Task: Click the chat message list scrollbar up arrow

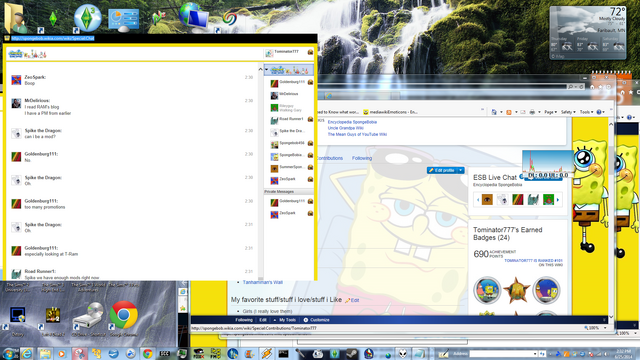Action: coord(260,69)
